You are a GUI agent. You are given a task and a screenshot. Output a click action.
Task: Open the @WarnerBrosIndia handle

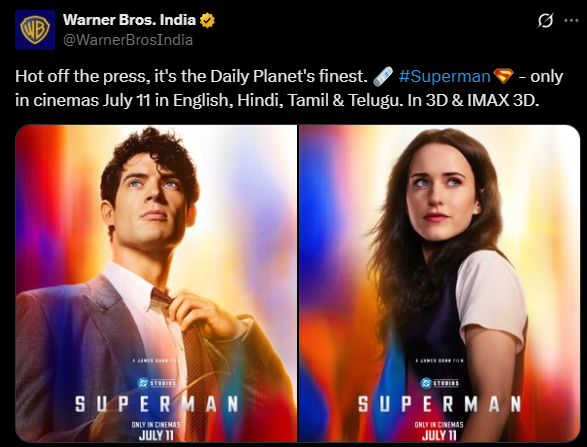(128, 40)
